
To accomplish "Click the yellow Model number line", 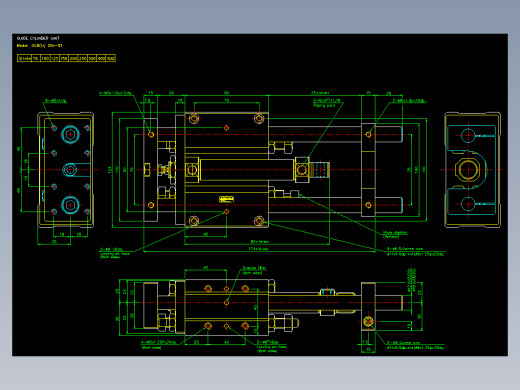I will coord(39,46).
